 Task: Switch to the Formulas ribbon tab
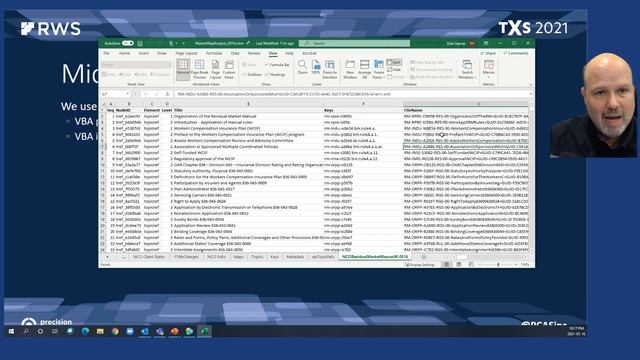[x=214, y=53]
